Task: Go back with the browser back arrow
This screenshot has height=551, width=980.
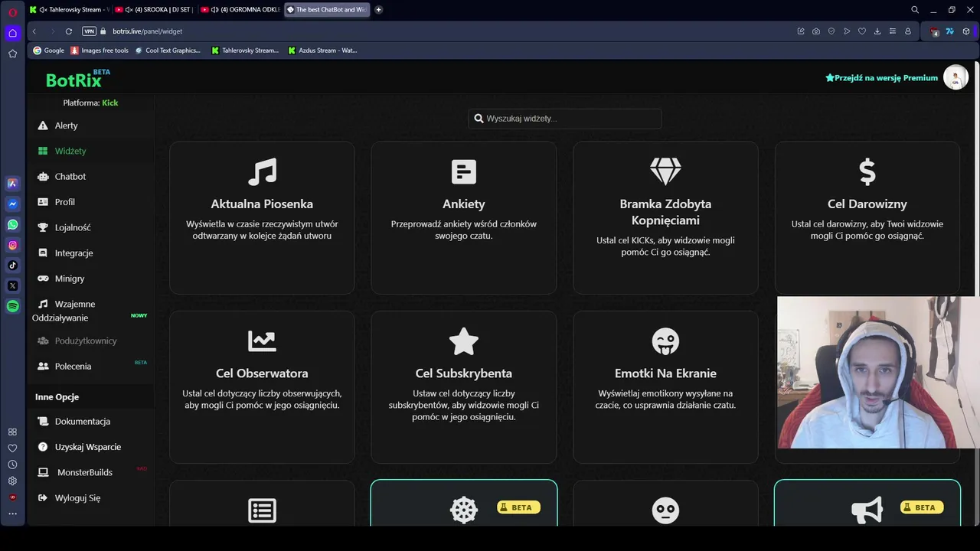Action: click(x=34, y=31)
